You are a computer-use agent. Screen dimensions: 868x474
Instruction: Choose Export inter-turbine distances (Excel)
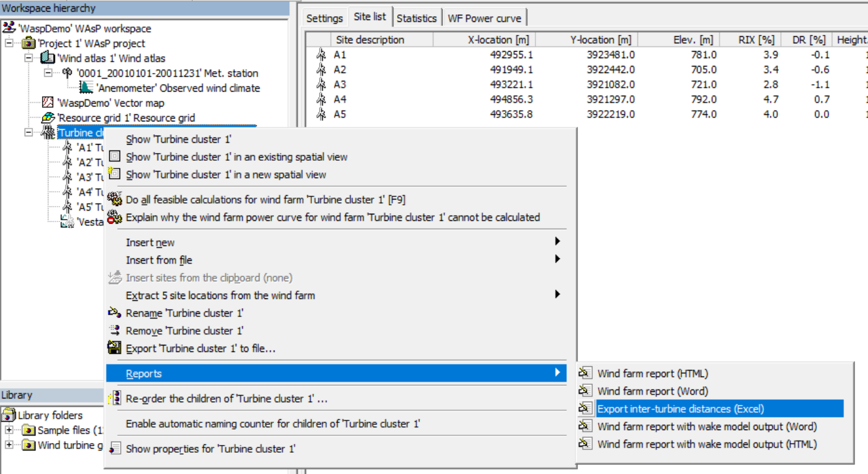680,409
